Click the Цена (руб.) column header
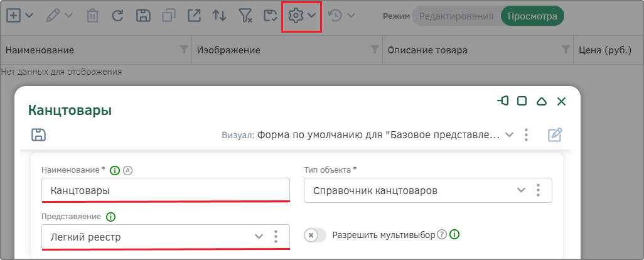Screen dimensions: 644x260 pyautogui.click(x=604, y=50)
